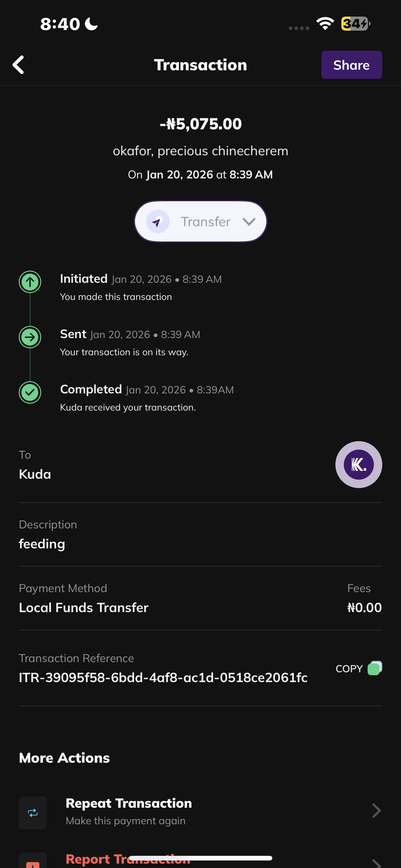Tap the Kuda bank logo
The image size is (401, 868).
click(358, 464)
